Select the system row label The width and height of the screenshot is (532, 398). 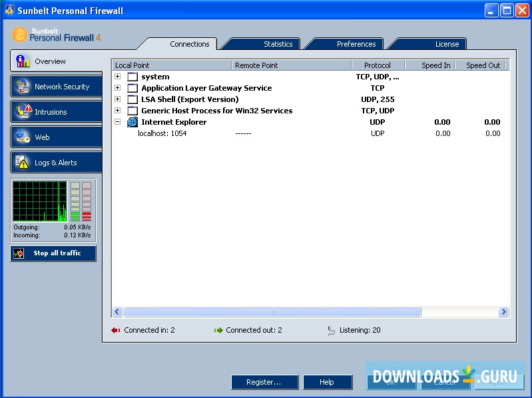click(155, 77)
